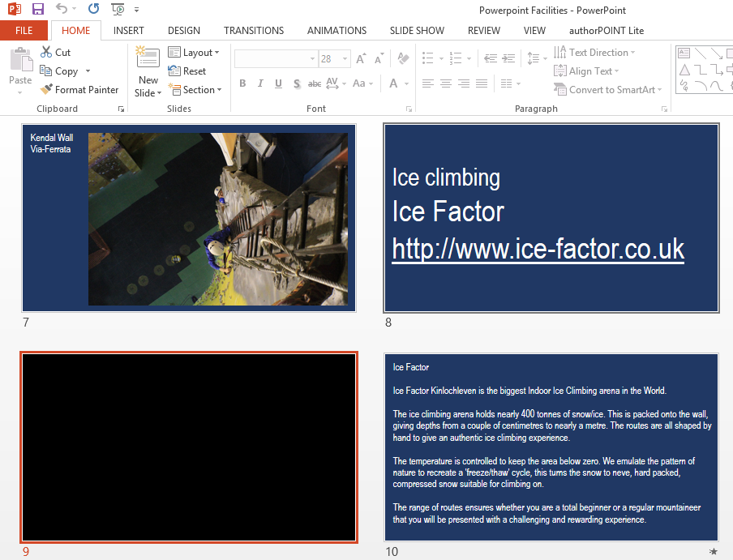Image resolution: width=733 pixels, height=560 pixels.
Task: Reset the slide layout
Action: [x=187, y=71]
